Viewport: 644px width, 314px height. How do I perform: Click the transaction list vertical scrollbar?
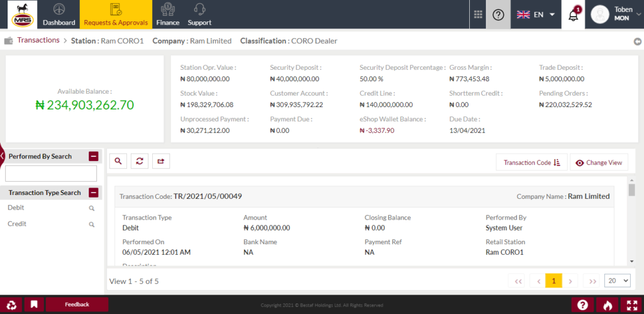pos(631,190)
